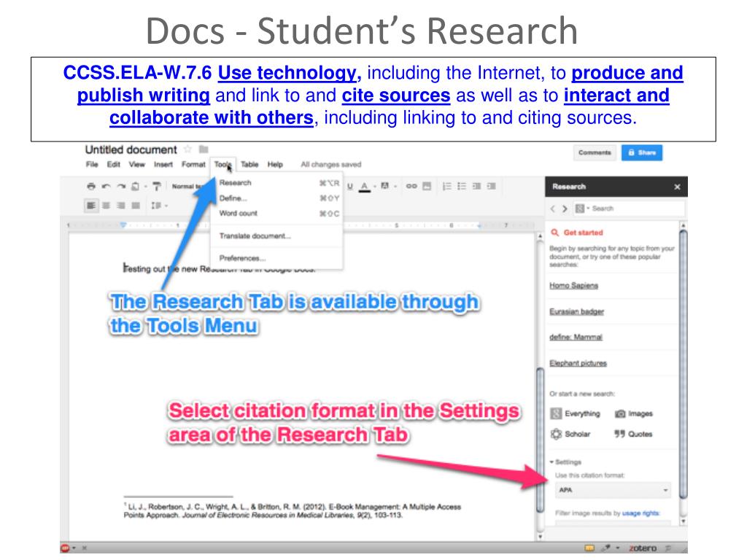
Task: Open the View menu
Action: coord(136,164)
